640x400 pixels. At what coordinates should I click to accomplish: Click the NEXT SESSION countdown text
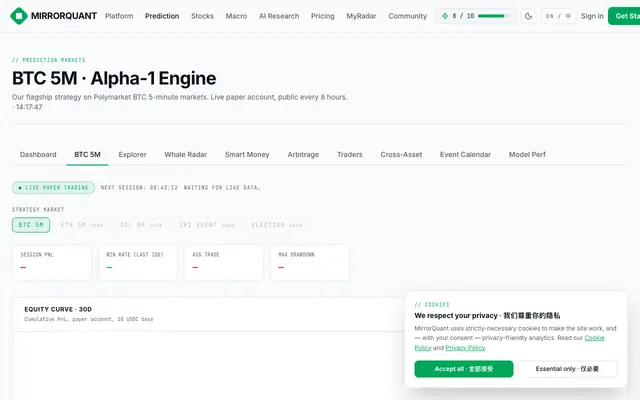[x=139, y=188]
